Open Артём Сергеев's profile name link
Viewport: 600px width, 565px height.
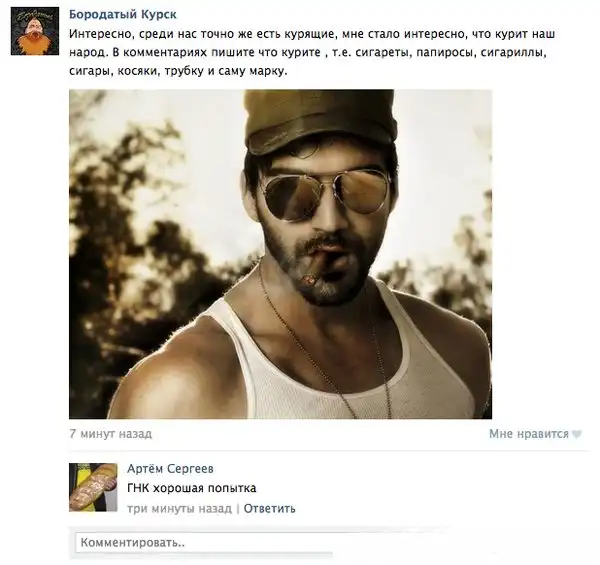170,469
